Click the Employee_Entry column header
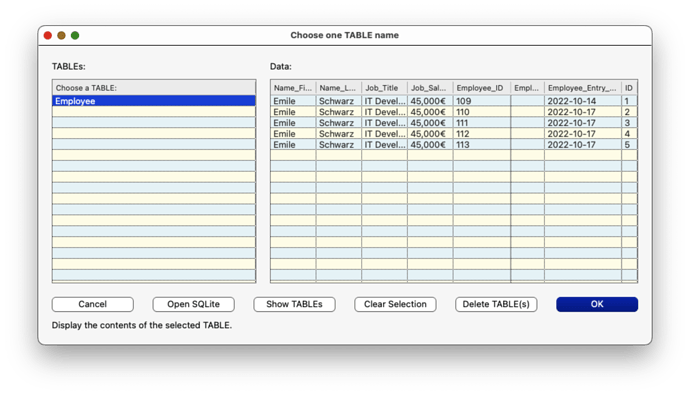690x395 pixels. pyautogui.click(x=583, y=88)
